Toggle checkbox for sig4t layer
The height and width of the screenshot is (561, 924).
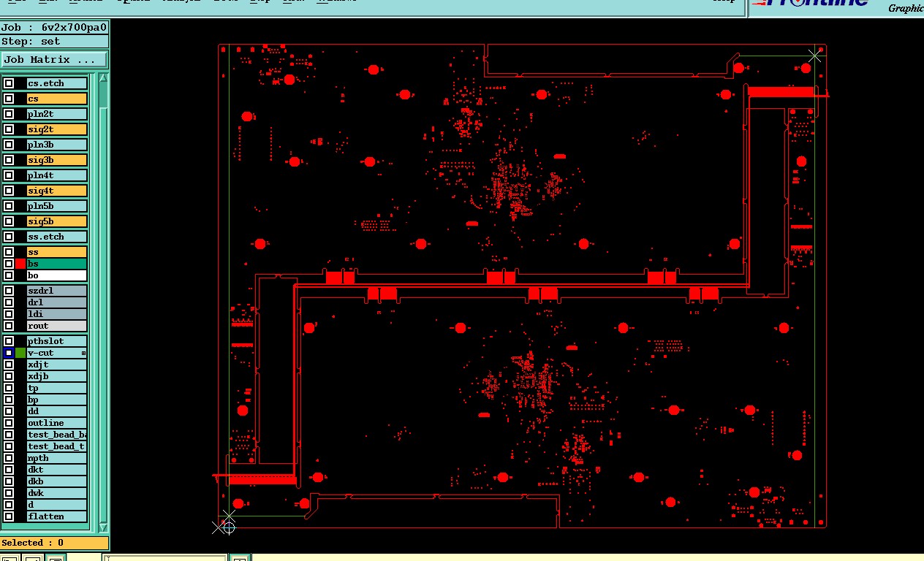tap(9, 191)
